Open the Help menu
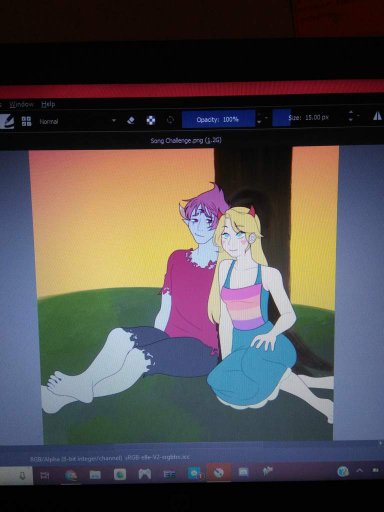384x512 pixels. 48,104
